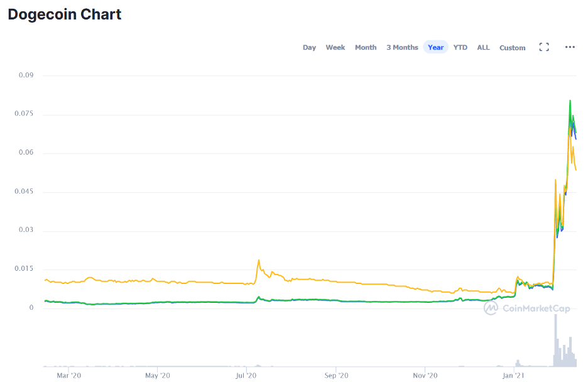
Task: Click the May '20 x-axis label
Action: pos(158,375)
